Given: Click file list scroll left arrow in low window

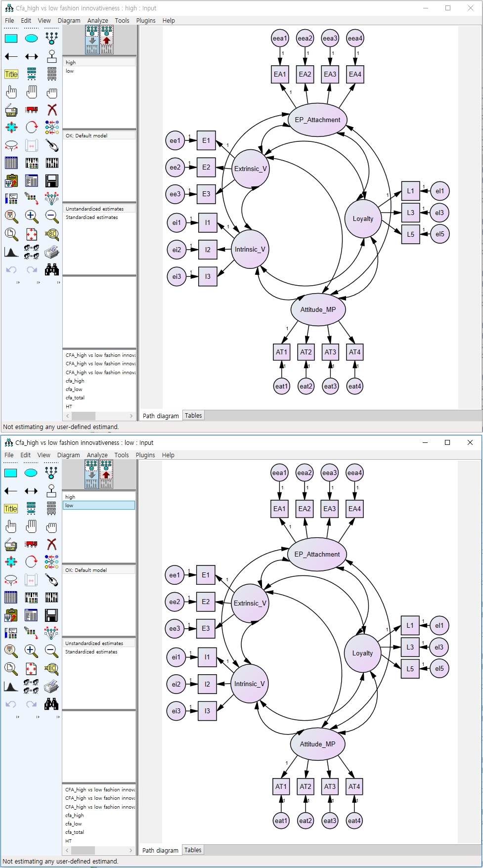Looking at the screenshot, I should click(67, 850).
